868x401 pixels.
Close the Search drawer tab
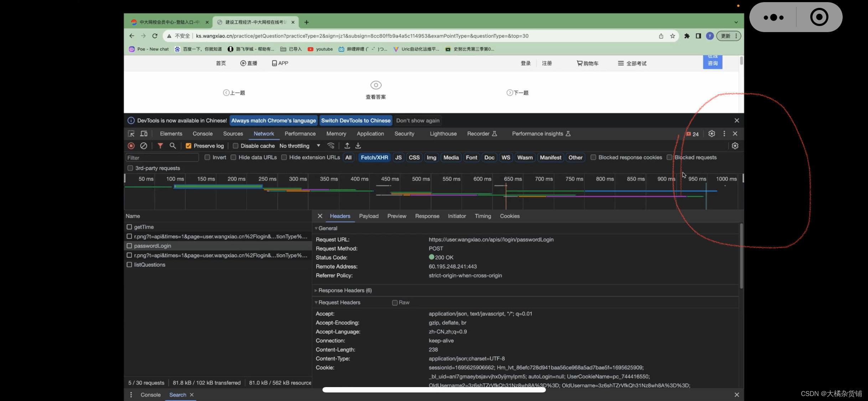point(192,395)
